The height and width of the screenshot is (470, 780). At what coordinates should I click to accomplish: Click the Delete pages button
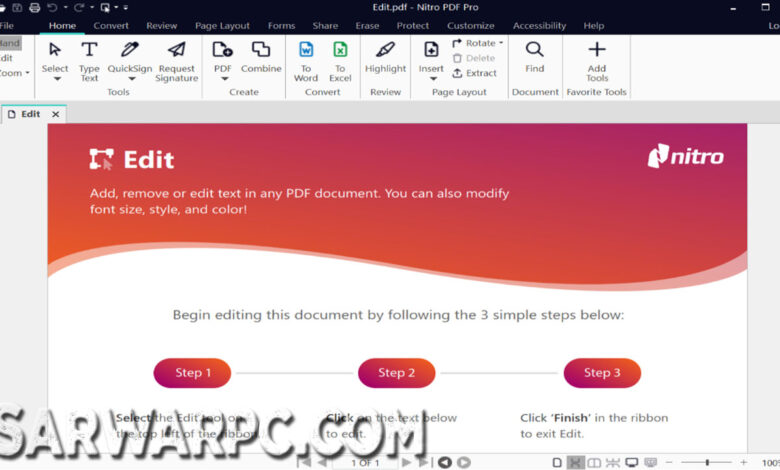(474, 58)
